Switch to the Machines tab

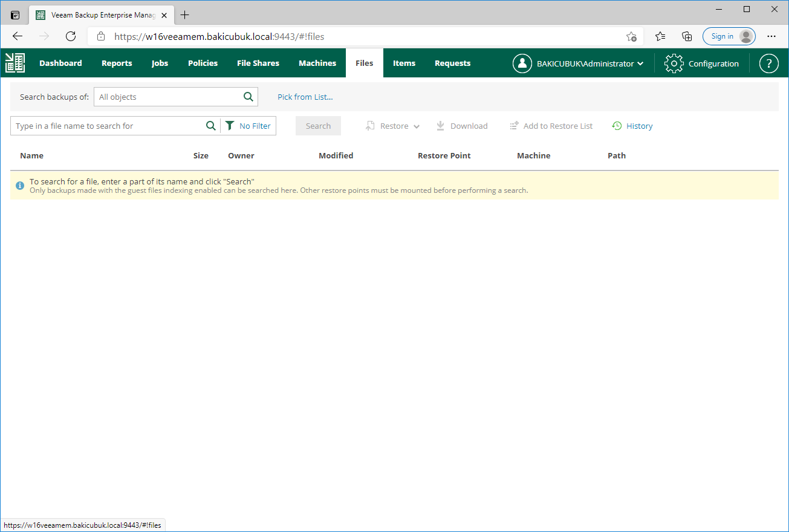[317, 63]
